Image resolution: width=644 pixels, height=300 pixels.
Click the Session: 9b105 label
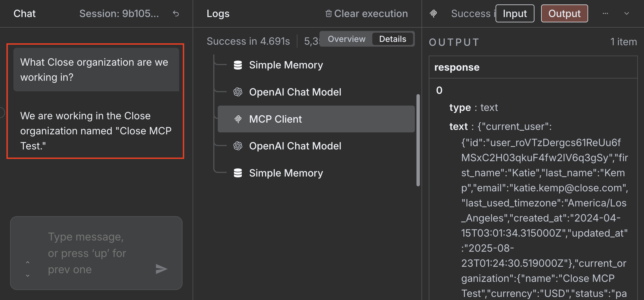(x=120, y=13)
